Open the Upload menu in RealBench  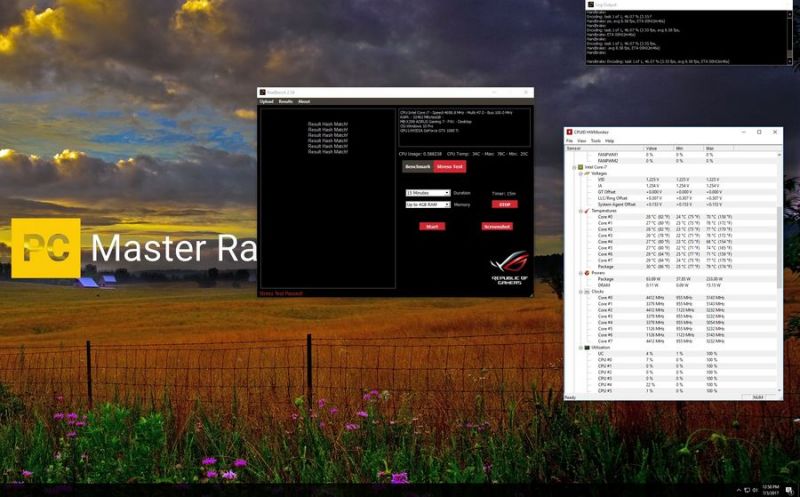tap(266, 102)
